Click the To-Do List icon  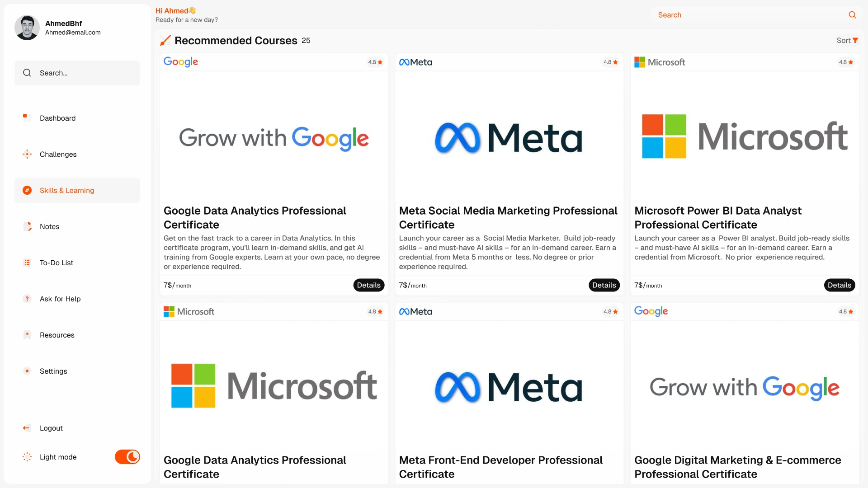(27, 263)
